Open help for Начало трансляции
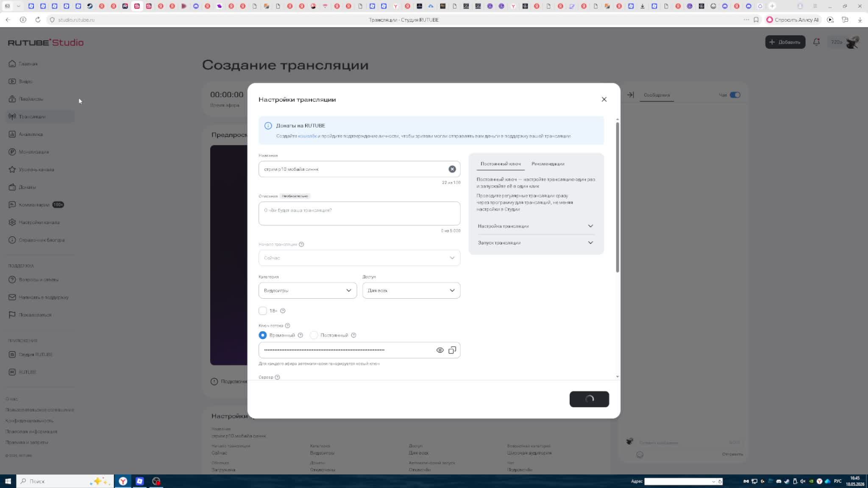The height and width of the screenshot is (488, 868). (x=301, y=244)
